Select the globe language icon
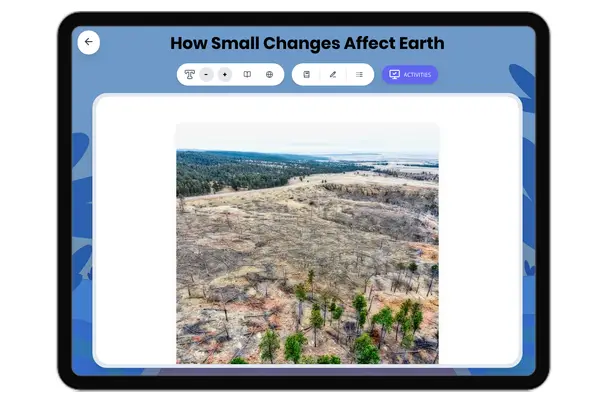Image resolution: width=600 pixels, height=400 pixels. click(x=269, y=75)
